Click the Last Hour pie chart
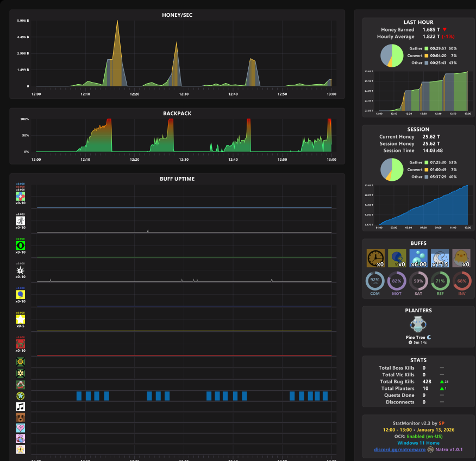The image size is (476, 461). click(x=392, y=56)
